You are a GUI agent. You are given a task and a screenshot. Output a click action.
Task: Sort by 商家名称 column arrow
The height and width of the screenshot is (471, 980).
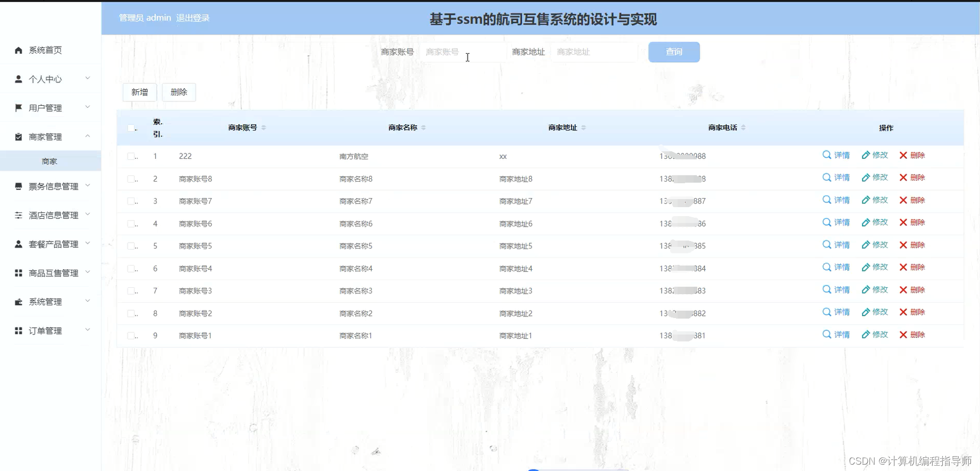(x=424, y=127)
